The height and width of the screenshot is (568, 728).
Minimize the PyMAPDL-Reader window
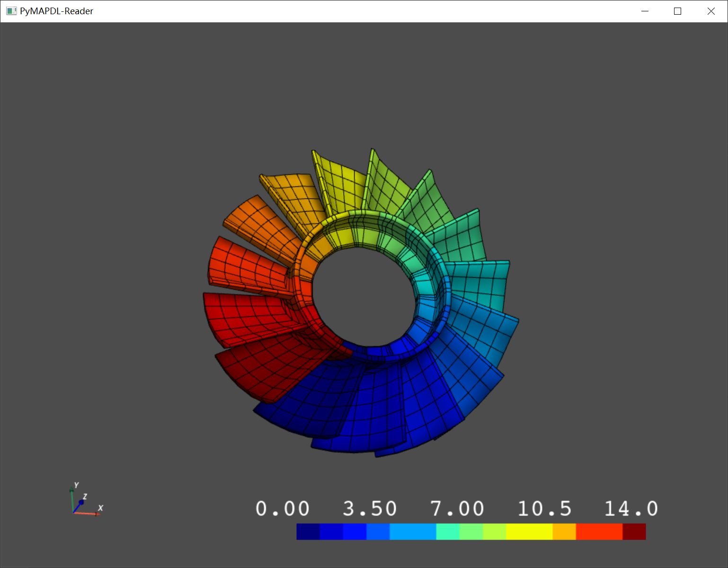[x=645, y=11]
